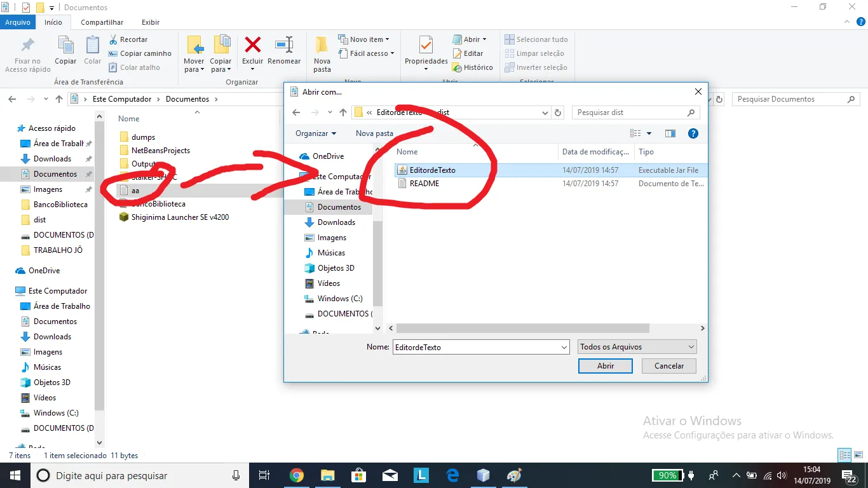Image resolution: width=868 pixels, height=488 pixels.
Task: Open File Explorer from the taskbar
Action: point(327,475)
